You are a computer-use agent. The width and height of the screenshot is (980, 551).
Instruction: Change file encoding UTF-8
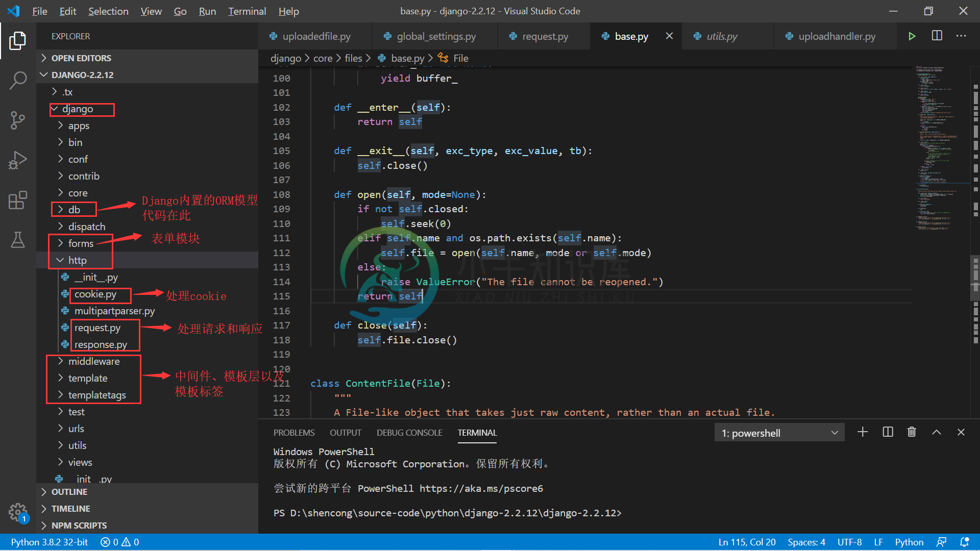(849, 542)
